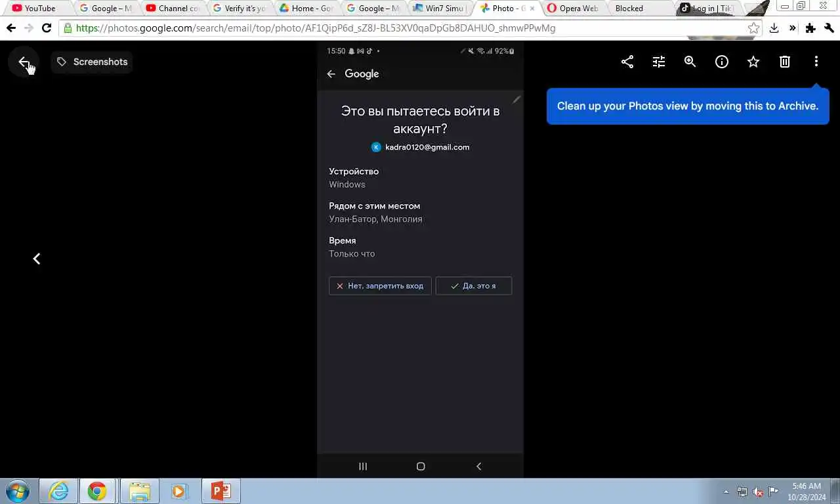This screenshot has height=504, width=840.
Task: Open Windows Explorer folder icon in taskbar
Action: [140, 491]
